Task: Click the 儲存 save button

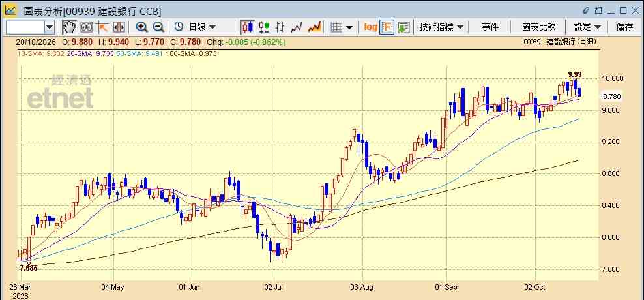Action: coord(624,27)
